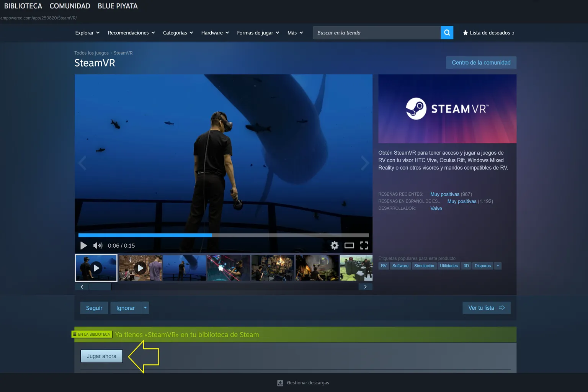The height and width of the screenshot is (392, 588).
Task: Expand the Recomendaciones menu
Action: [x=131, y=33]
